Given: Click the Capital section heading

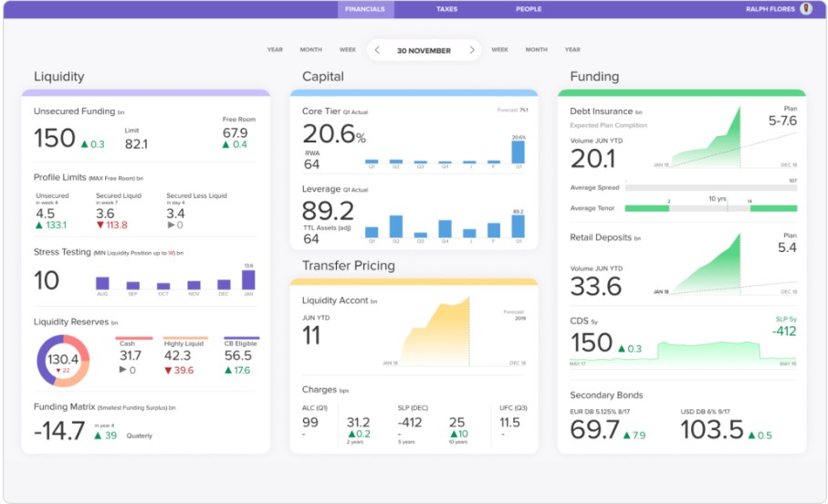Looking at the screenshot, I should click(x=322, y=77).
